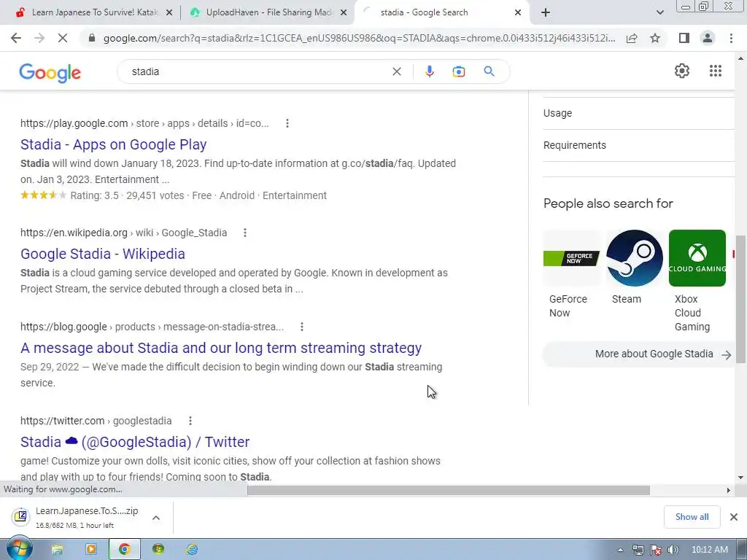747x560 pixels.
Task: Open Windows Start menu
Action: coord(18,549)
